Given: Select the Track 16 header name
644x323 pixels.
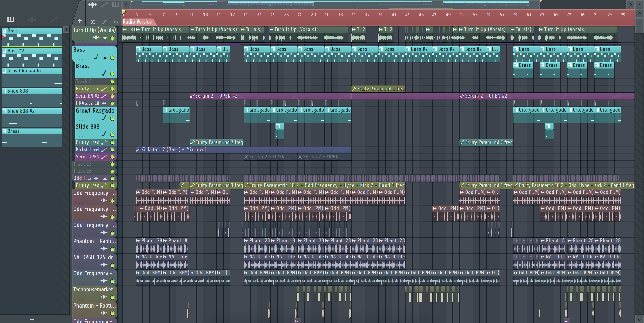Looking at the screenshot, I should [x=83, y=171].
